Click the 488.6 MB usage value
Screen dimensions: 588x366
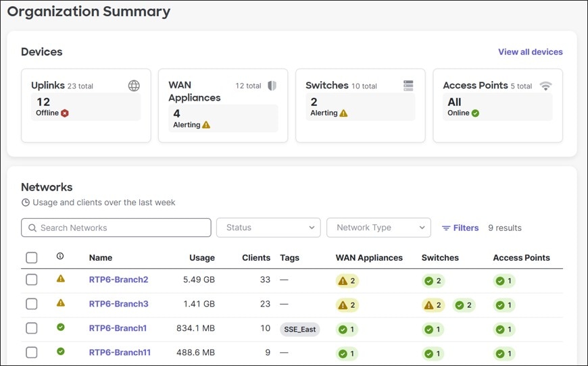point(195,352)
